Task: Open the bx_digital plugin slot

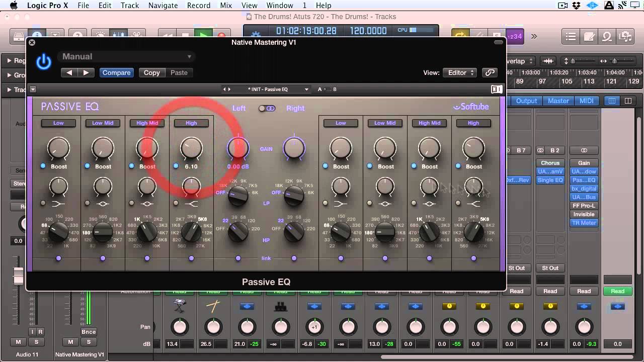Action: click(584, 189)
